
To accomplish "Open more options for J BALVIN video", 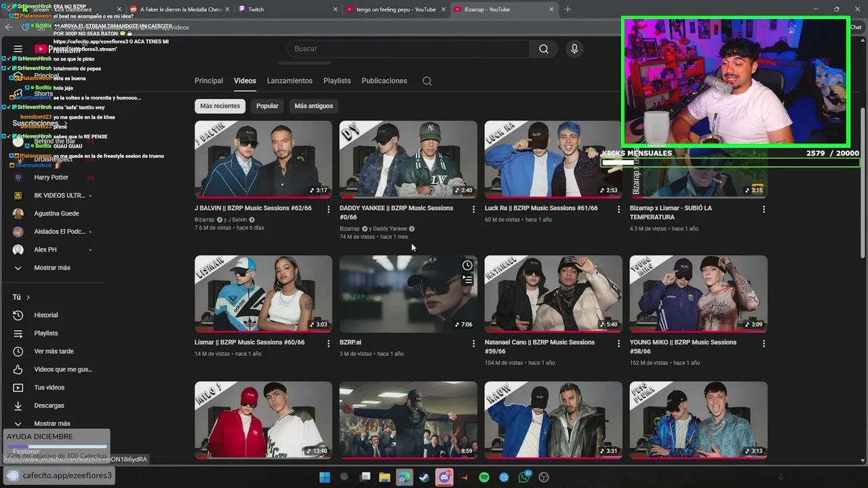I will 329,209.
